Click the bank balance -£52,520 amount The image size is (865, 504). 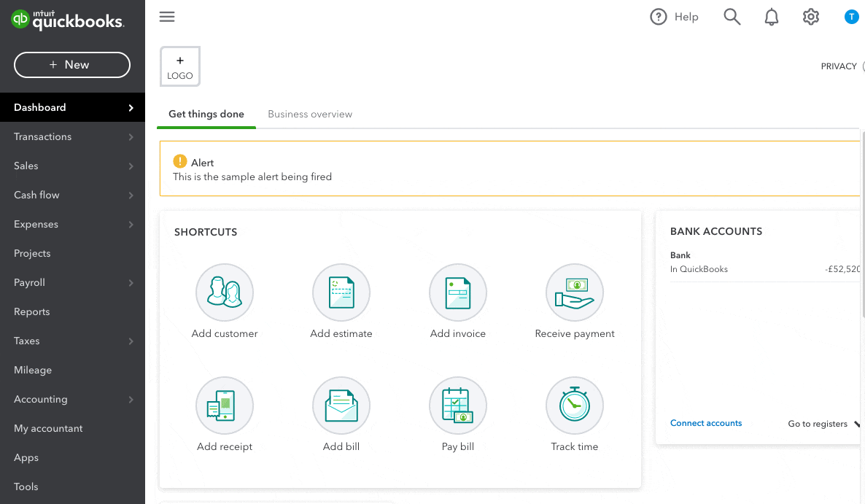[842, 269]
